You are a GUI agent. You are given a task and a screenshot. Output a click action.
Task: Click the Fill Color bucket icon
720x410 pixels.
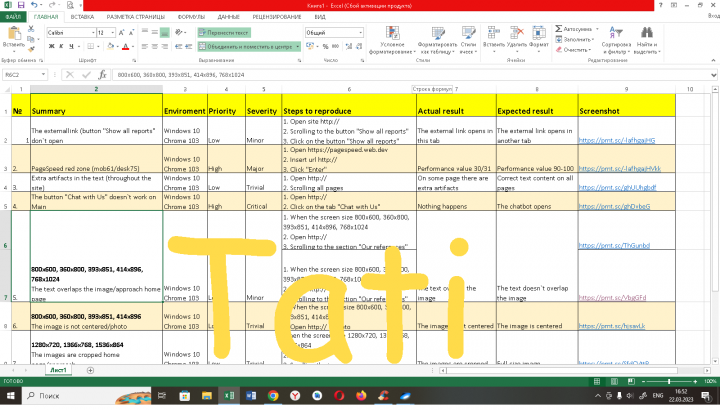pyautogui.click(x=110, y=46)
